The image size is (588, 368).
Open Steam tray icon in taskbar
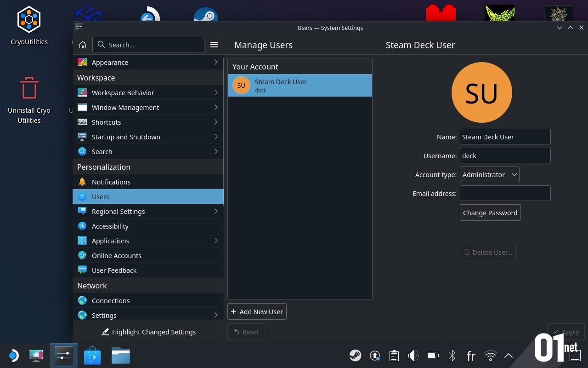355,356
